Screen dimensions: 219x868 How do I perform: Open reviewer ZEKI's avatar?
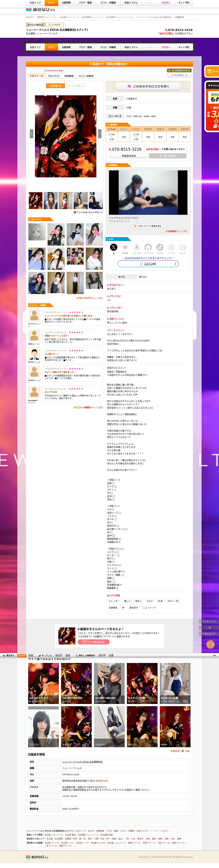34,336
